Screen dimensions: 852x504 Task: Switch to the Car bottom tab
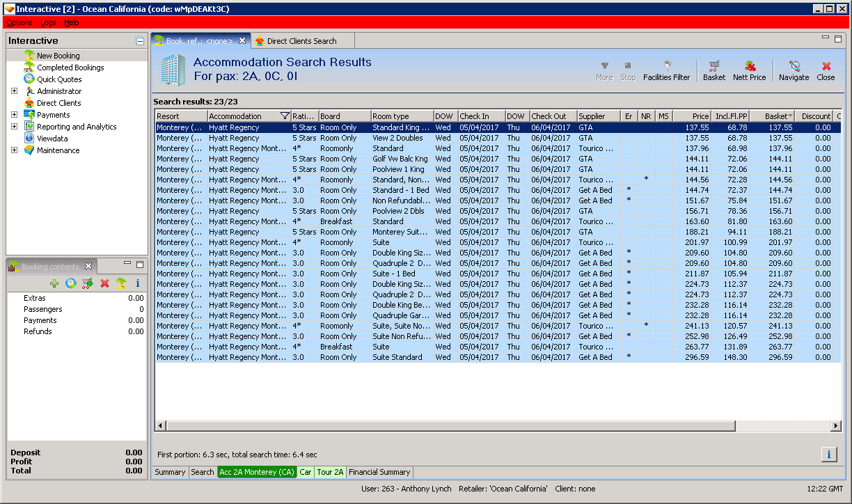click(306, 472)
